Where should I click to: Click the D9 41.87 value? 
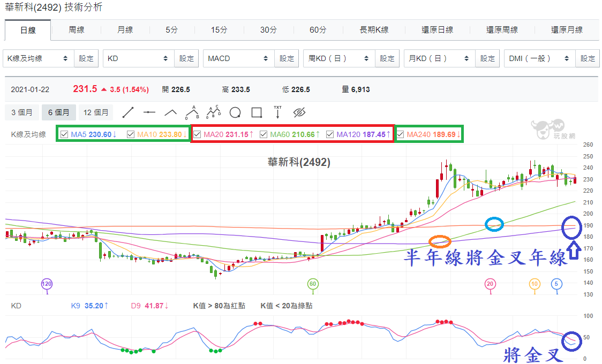150,306
